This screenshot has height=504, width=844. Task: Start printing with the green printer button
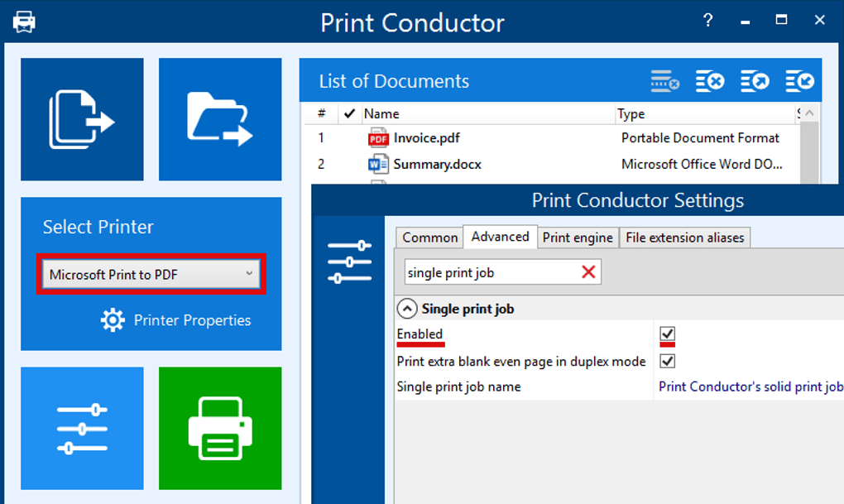219,428
